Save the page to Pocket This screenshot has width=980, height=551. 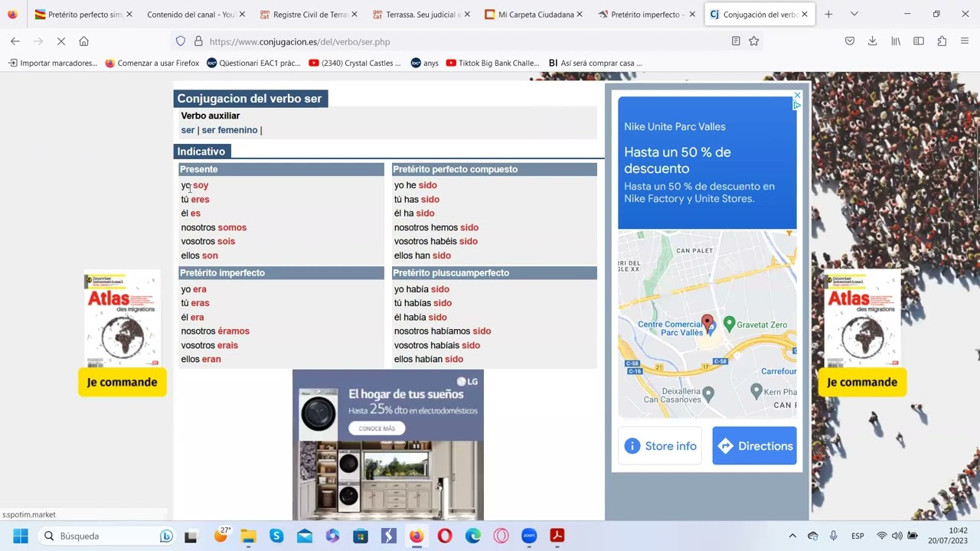pos(850,41)
